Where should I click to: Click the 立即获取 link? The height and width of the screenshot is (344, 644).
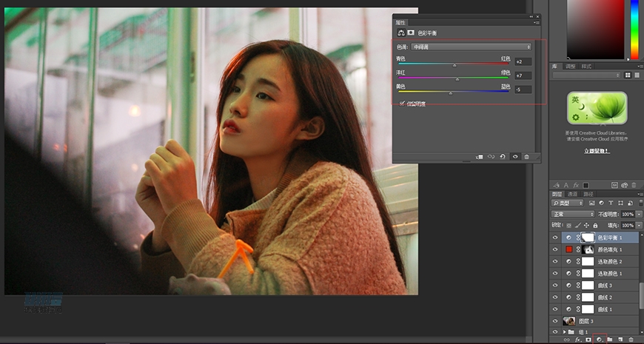[x=597, y=150]
